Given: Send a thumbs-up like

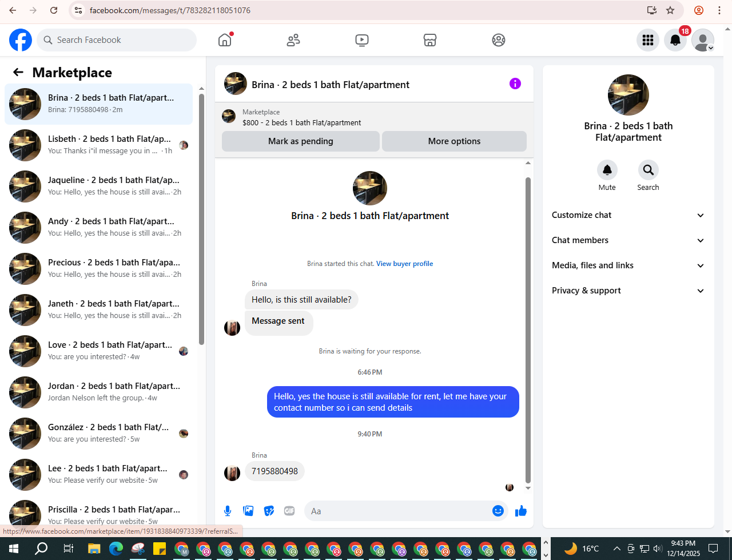Looking at the screenshot, I should coord(520,511).
